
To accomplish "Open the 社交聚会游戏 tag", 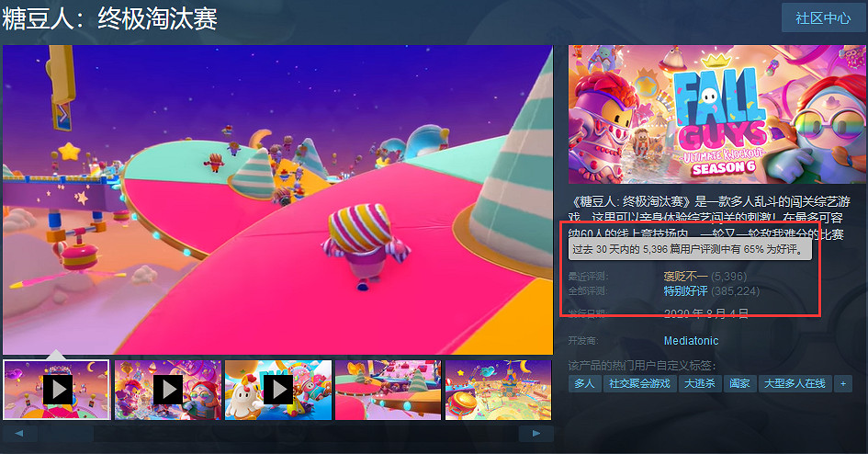I will click(x=639, y=383).
